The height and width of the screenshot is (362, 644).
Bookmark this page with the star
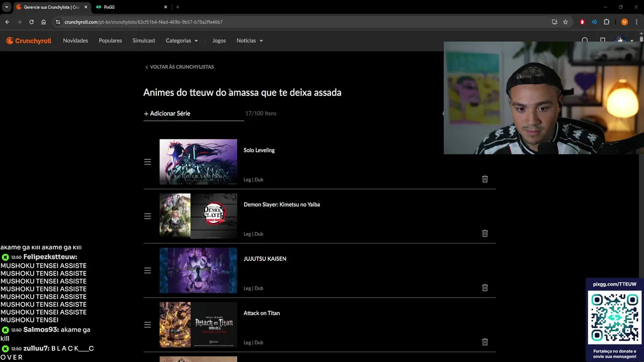pyautogui.click(x=566, y=22)
